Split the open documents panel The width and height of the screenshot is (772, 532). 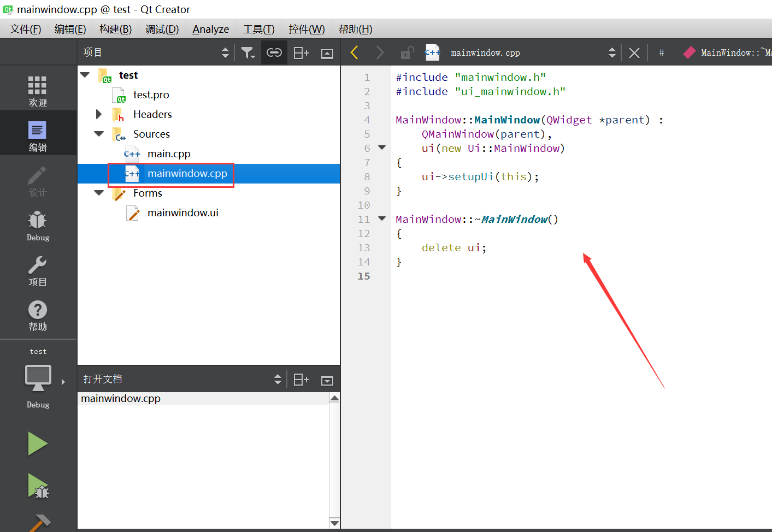301,380
